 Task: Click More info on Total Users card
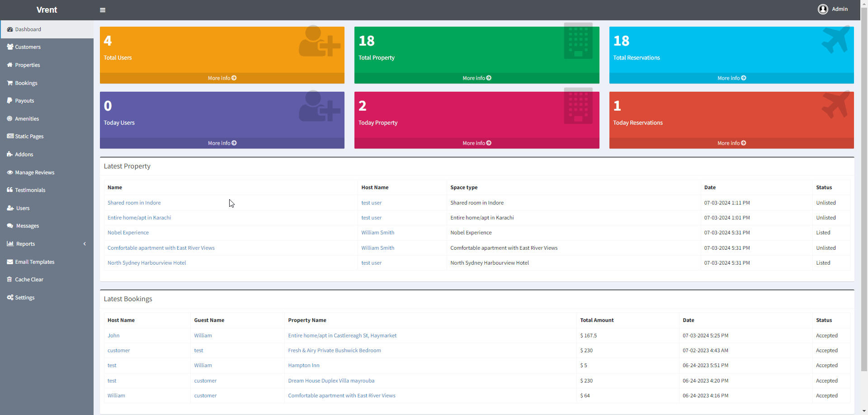[x=222, y=78]
